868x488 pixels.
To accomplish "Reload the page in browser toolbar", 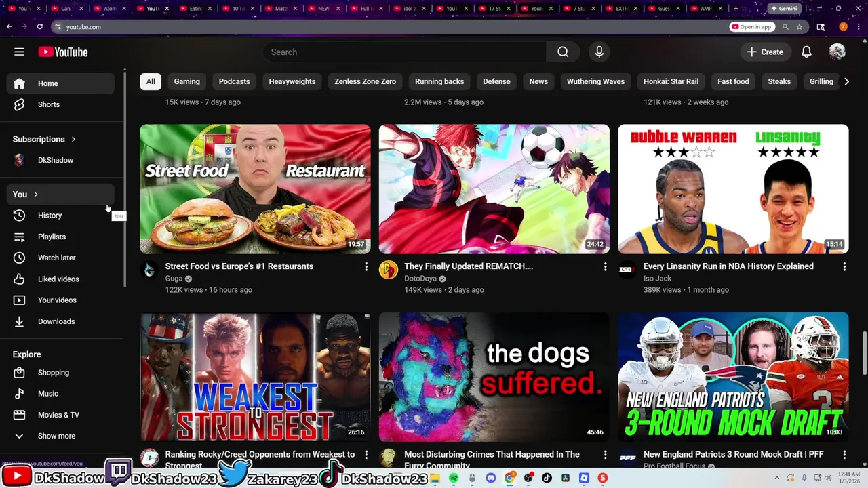I will 39,27.
